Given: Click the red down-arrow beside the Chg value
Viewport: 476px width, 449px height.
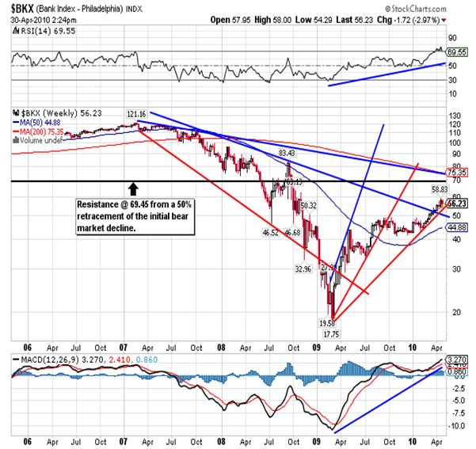Looking at the screenshot, I should coord(444,20).
